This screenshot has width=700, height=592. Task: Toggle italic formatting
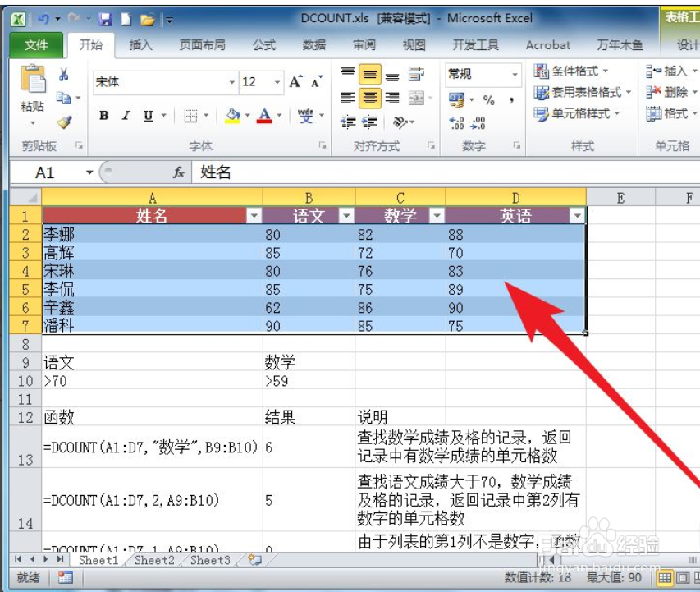coord(126,116)
